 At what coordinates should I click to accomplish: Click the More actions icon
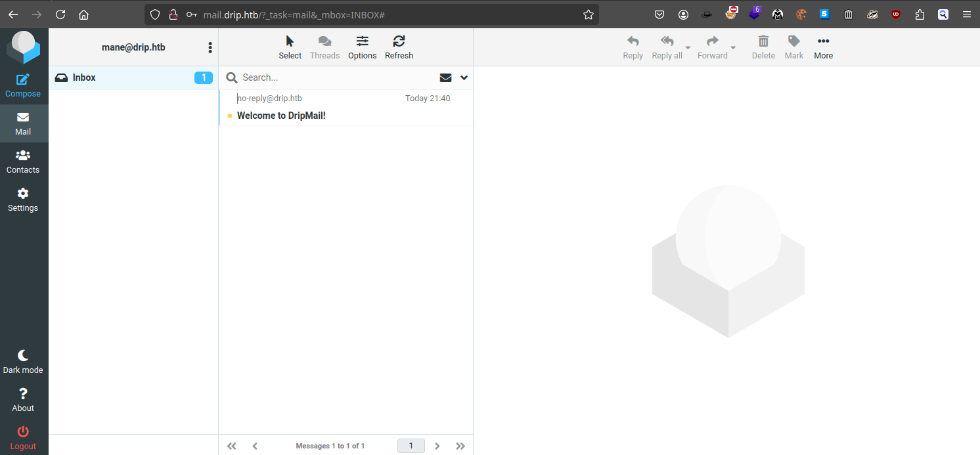click(x=823, y=42)
